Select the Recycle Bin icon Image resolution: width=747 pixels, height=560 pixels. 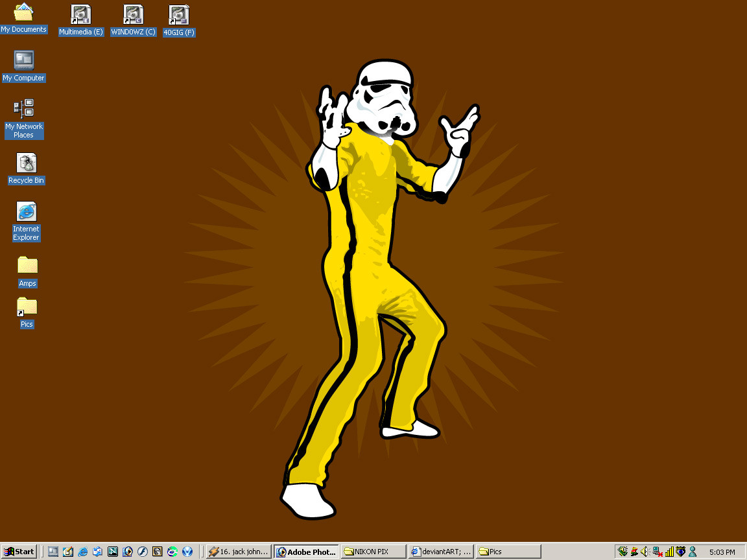click(x=26, y=168)
